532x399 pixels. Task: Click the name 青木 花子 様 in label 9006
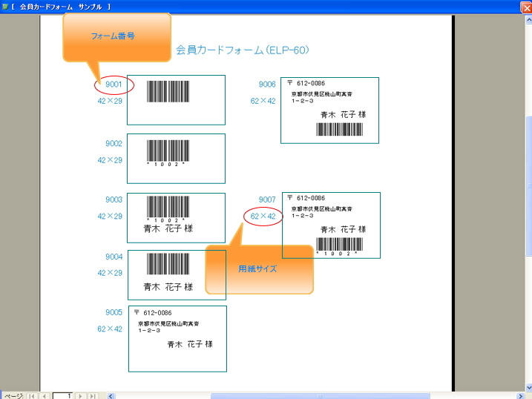coord(344,114)
